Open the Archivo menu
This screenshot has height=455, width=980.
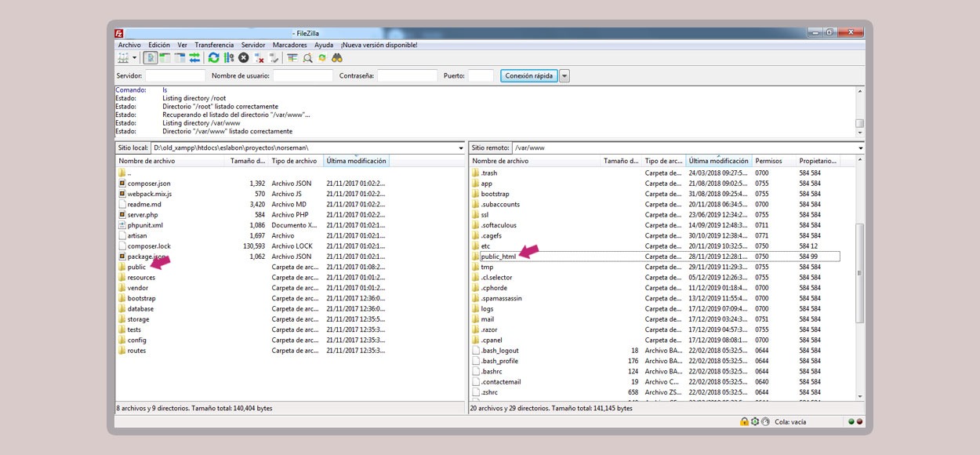pyautogui.click(x=129, y=45)
